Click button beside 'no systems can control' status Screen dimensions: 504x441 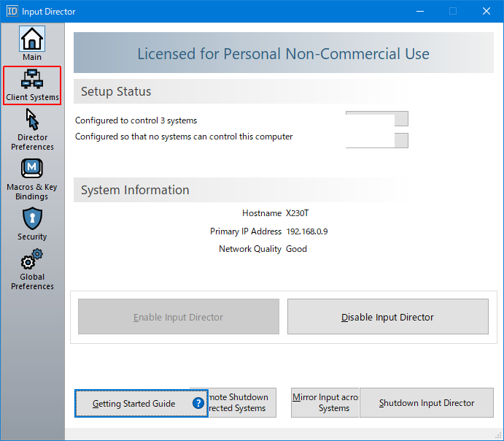click(376, 140)
